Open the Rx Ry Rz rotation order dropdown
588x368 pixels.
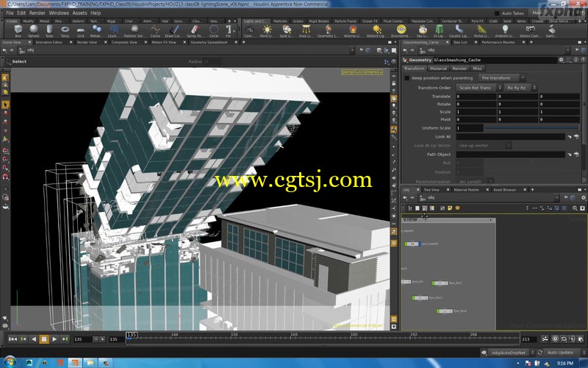(520, 88)
